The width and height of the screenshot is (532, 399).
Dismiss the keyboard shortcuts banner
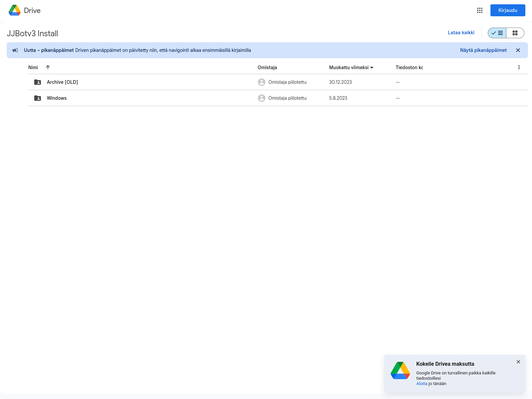518,50
